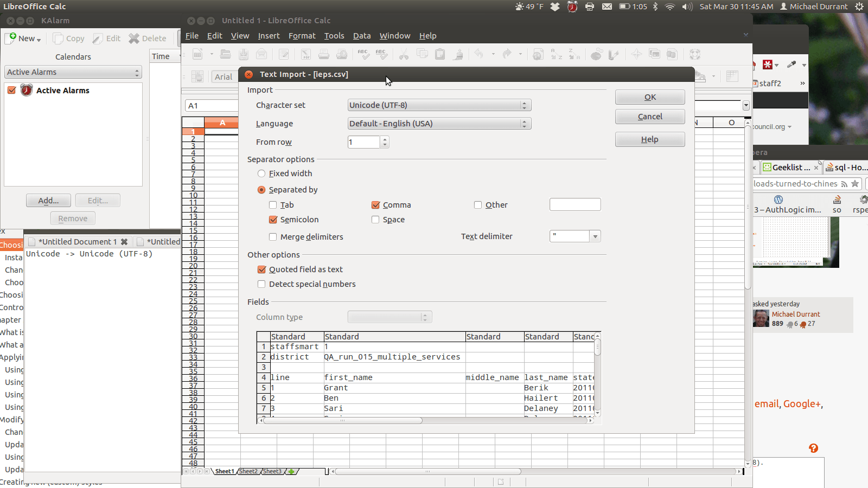Switch to the Sheet2 tab

point(248,471)
